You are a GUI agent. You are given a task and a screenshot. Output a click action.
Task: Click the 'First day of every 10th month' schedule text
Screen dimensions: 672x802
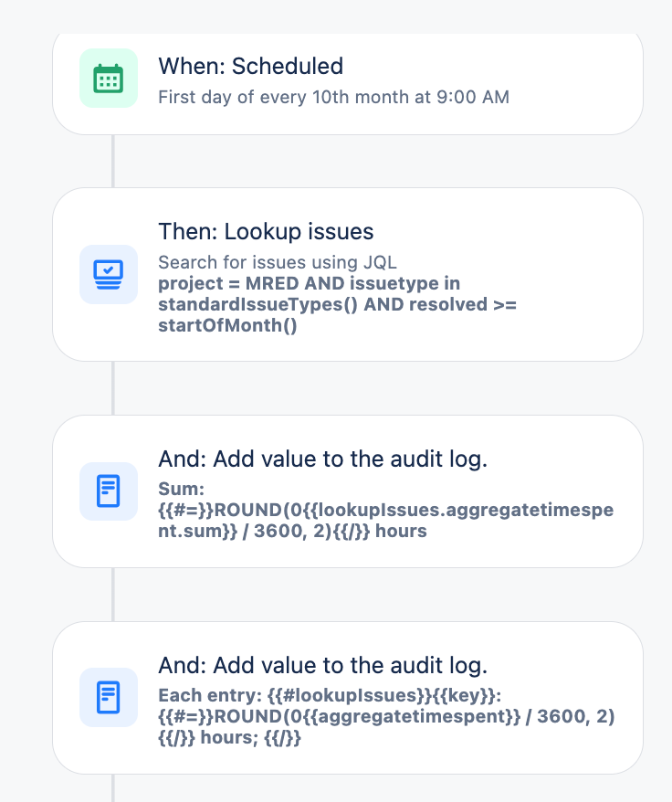pyautogui.click(x=335, y=97)
